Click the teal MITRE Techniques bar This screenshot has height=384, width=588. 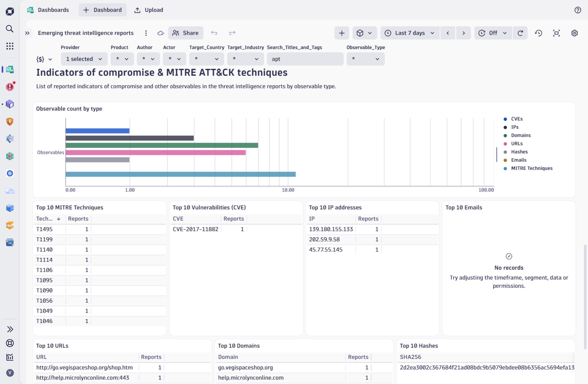click(x=181, y=174)
